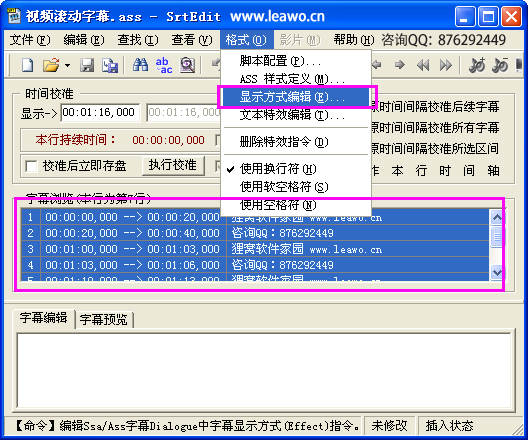This screenshot has width=528, height=440.
Task: Close the SrtEdit window
Action: [512, 16]
